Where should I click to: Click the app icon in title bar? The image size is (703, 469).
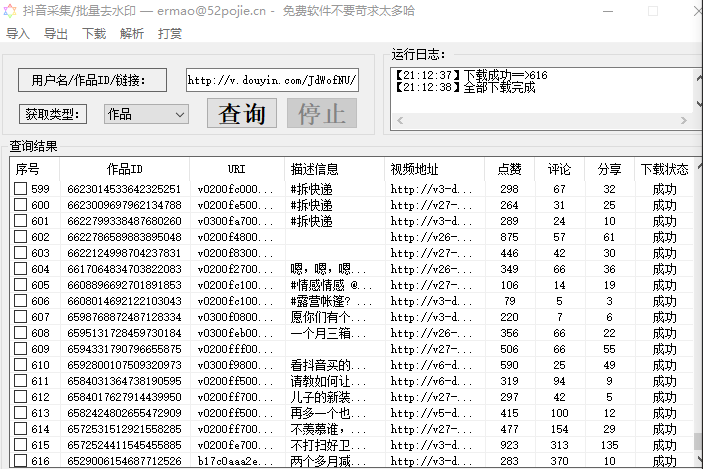pos(10,11)
